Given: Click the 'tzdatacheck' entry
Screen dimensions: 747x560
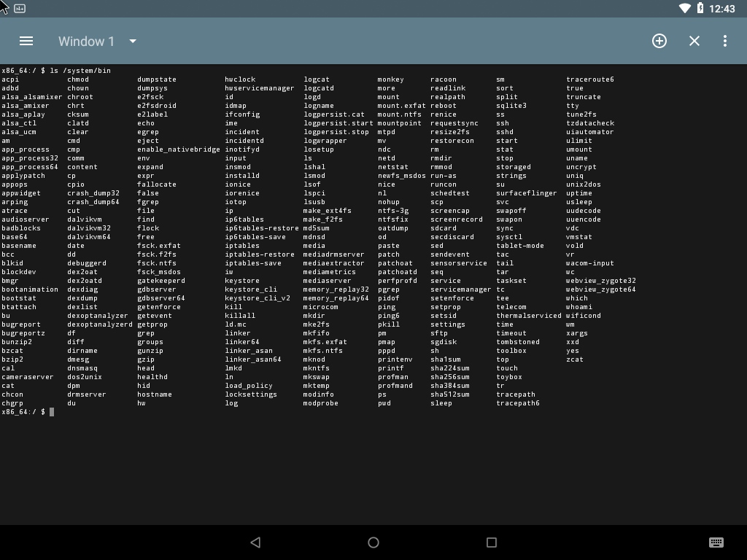Looking at the screenshot, I should click(x=590, y=123).
